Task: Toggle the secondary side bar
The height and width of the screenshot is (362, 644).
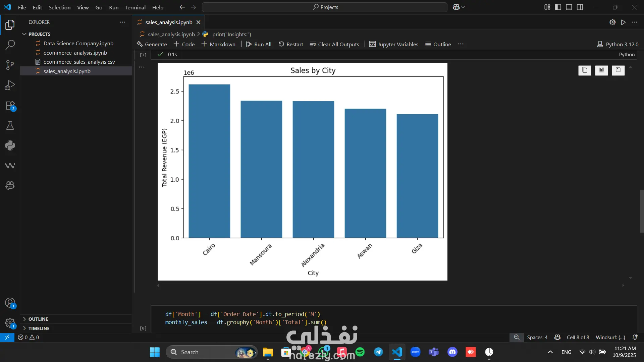Action: pos(580,7)
